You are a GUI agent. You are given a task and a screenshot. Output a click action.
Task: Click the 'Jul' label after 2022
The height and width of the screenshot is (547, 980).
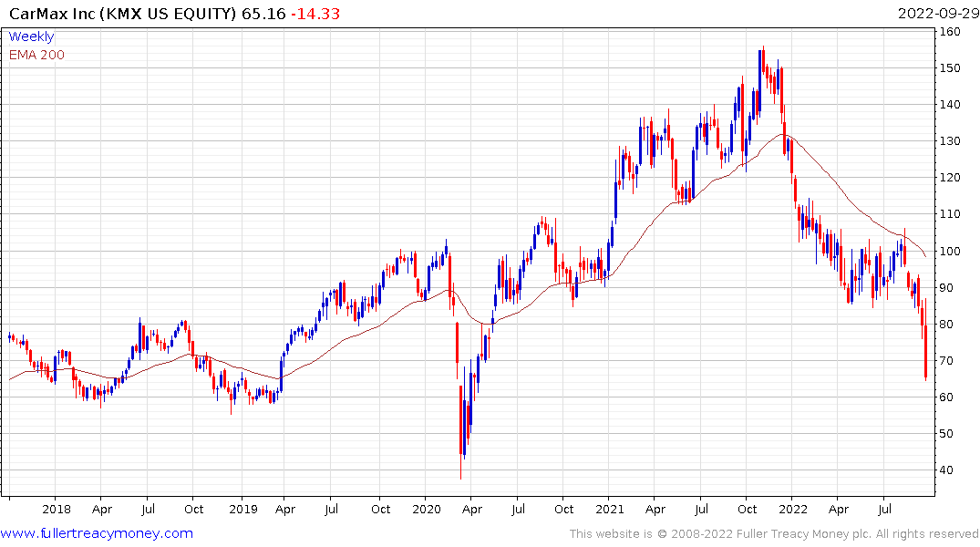(884, 509)
